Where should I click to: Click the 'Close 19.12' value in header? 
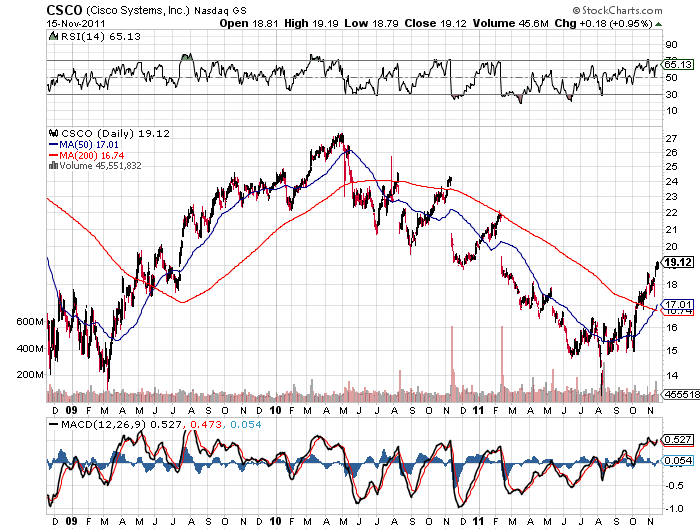click(x=435, y=23)
